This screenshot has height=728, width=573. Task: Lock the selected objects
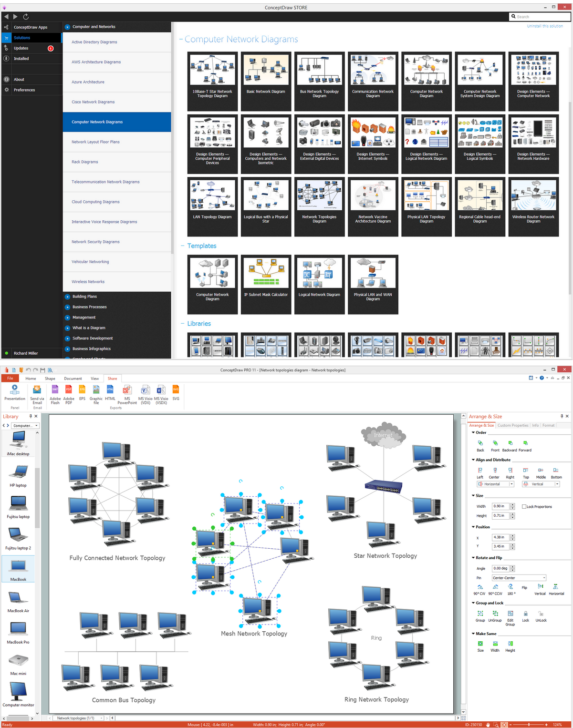(x=525, y=616)
